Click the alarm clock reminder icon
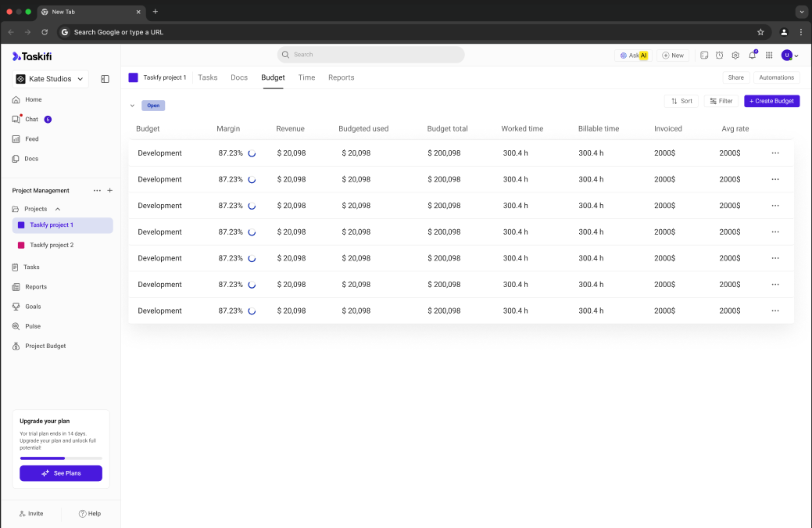This screenshot has height=528, width=812. pyautogui.click(x=720, y=56)
